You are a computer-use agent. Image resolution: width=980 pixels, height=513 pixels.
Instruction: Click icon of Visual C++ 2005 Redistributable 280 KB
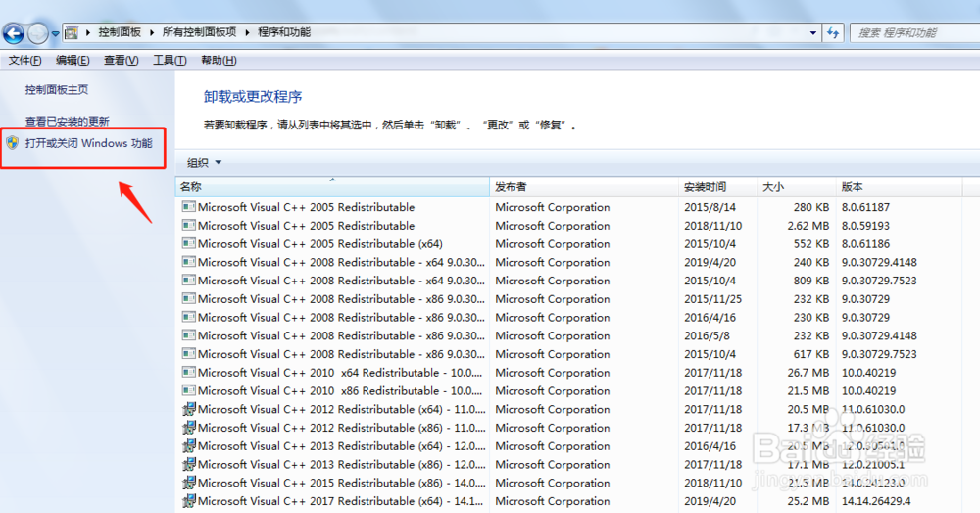coord(189,206)
